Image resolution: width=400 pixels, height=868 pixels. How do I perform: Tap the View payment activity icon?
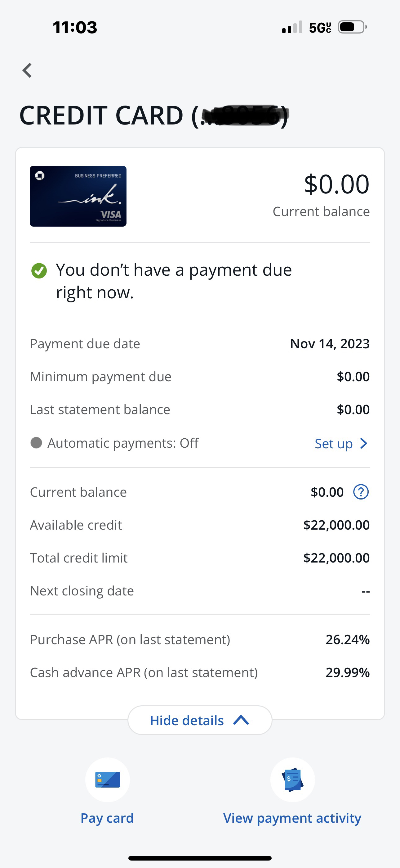point(293,780)
